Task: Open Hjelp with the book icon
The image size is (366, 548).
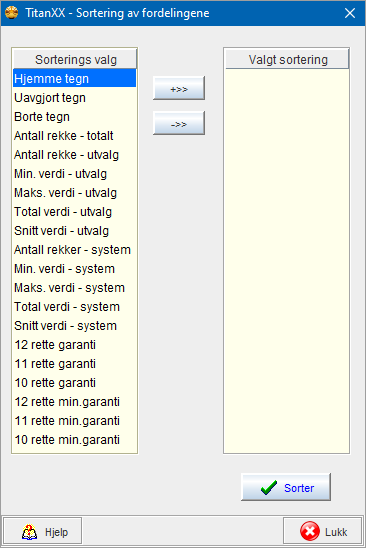Action: (43, 532)
